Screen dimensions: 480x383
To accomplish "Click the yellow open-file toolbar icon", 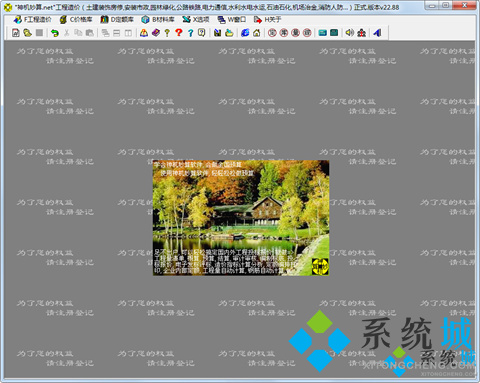I will click(27, 33).
